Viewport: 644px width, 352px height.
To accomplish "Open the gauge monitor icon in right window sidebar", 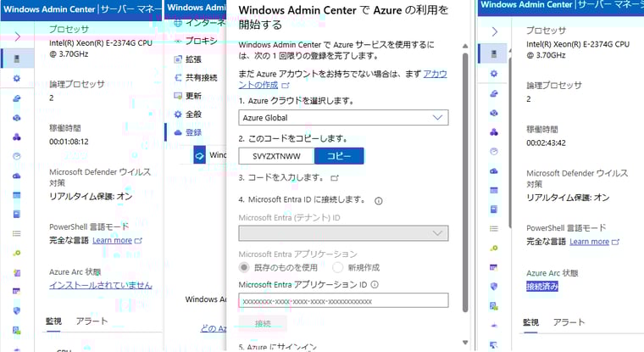I will click(494, 151).
